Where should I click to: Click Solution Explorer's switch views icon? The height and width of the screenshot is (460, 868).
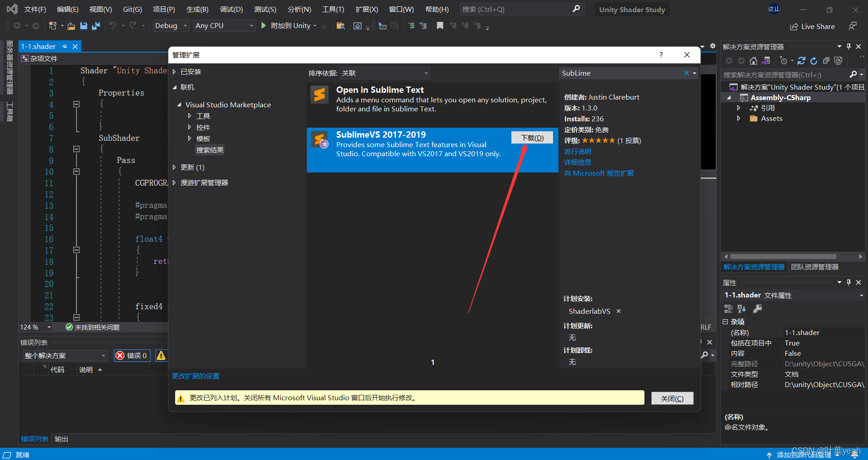(766, 61)
